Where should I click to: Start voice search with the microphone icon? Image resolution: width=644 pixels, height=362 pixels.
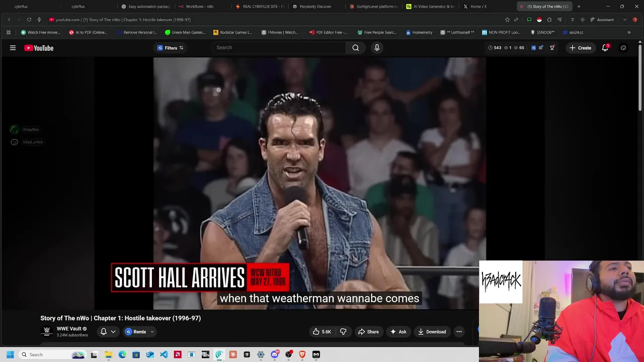point(377,48)
